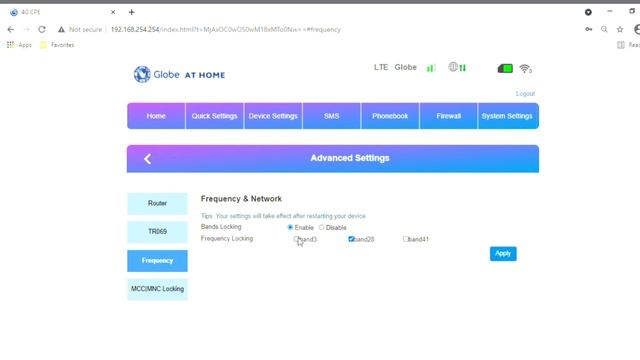Click the saved passwords key icon
This screenshot has width=640, height=360.
click(x=589, y=29)
